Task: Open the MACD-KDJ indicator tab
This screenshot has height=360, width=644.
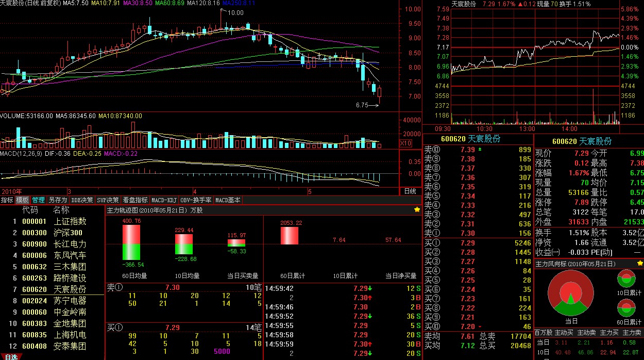Action: pos(164,200)
